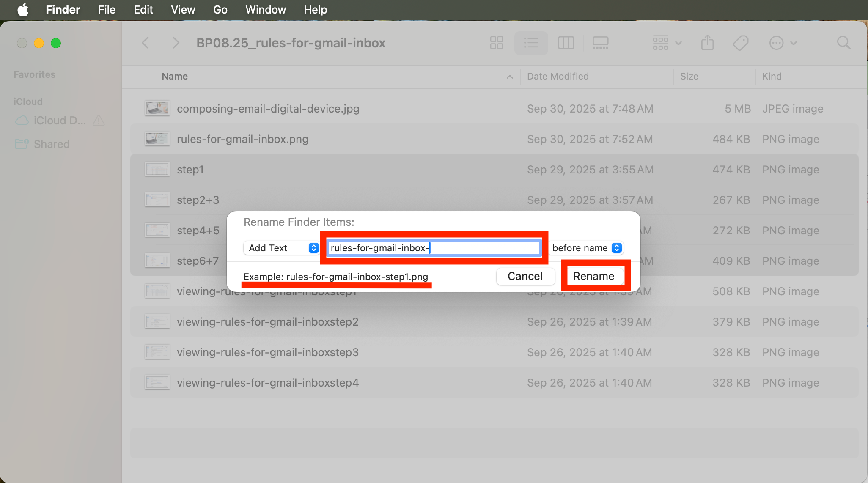The image size is (868, 483).
Task: Select iCloud Drive in the sidebar
Action: pyautogui.click(x=59, y=121)
